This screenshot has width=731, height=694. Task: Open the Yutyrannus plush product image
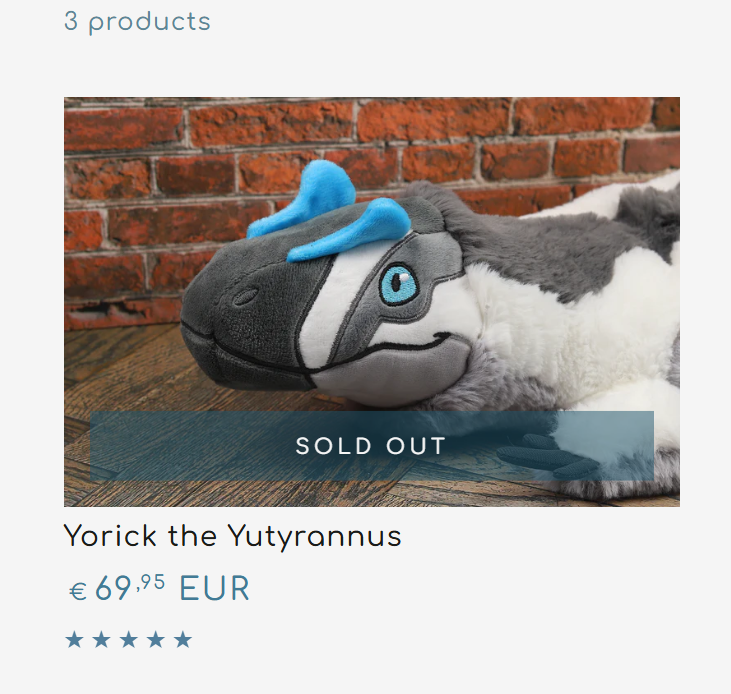coord(372,302)
